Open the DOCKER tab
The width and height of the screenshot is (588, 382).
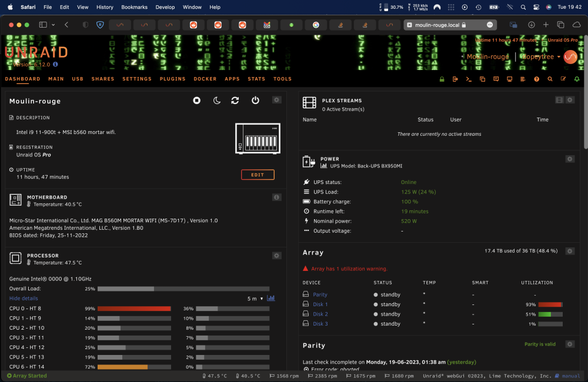click(205, 79)
